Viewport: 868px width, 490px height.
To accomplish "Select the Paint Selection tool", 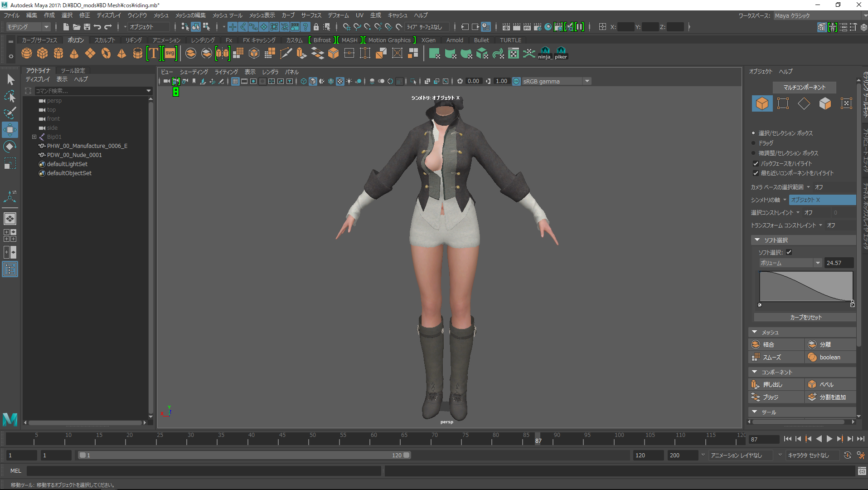I will pos(10,113).
